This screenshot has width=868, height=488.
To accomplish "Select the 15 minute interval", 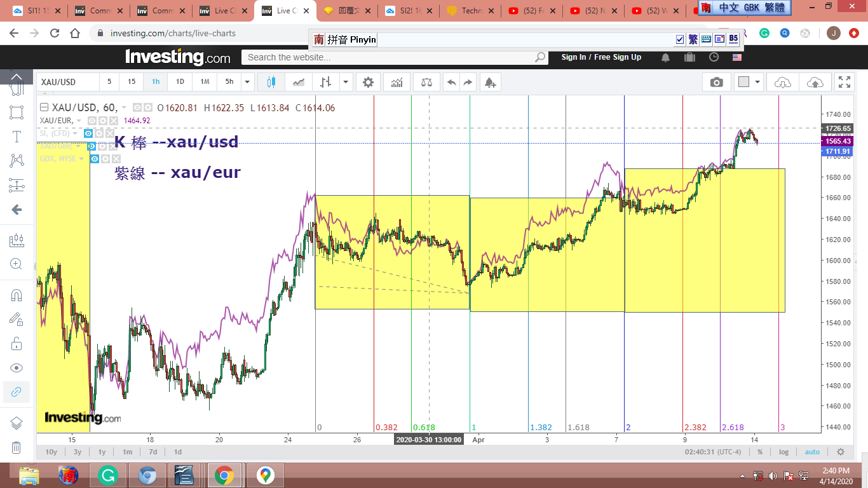I will coord(132,82).
